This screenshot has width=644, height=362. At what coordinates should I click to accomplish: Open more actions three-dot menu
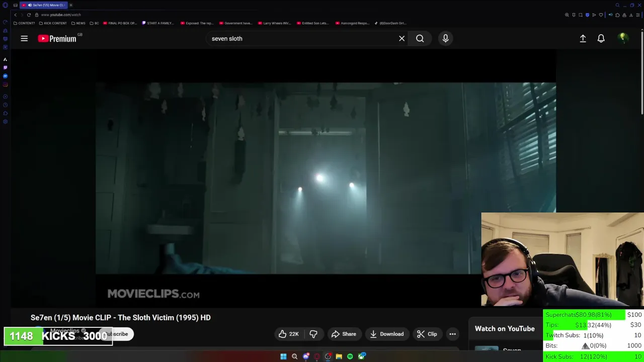(x=452, y=334)
